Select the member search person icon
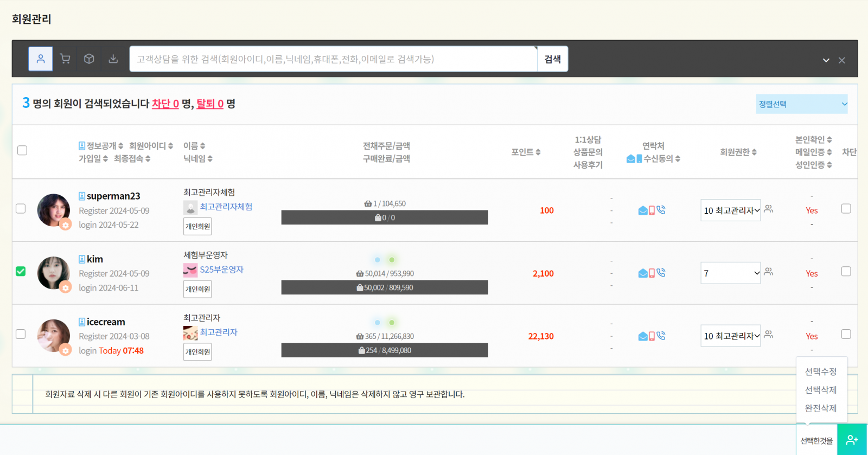868x455 pixels. (x=41, y=59)
